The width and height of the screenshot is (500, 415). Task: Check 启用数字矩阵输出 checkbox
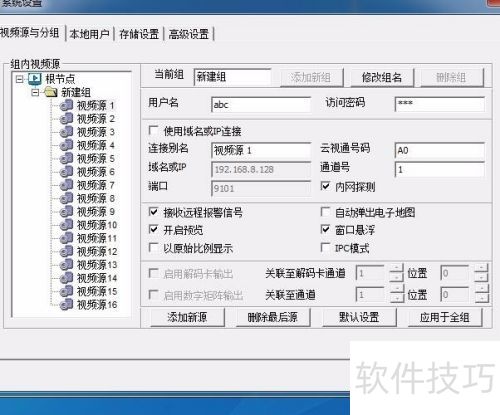(x=153, y=295)
